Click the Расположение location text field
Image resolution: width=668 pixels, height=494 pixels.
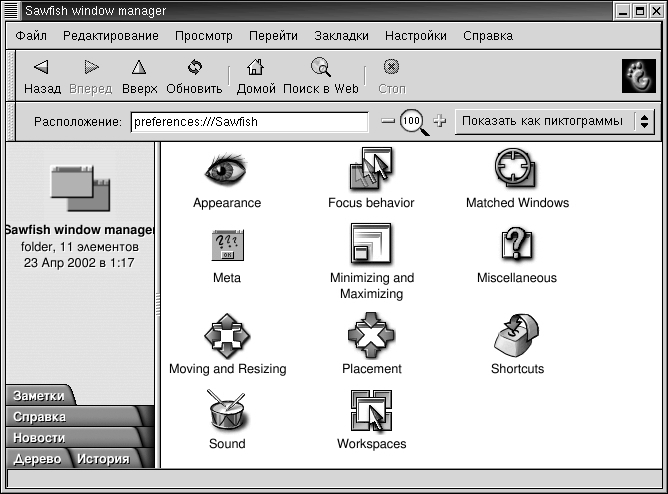tap(249, 122)
